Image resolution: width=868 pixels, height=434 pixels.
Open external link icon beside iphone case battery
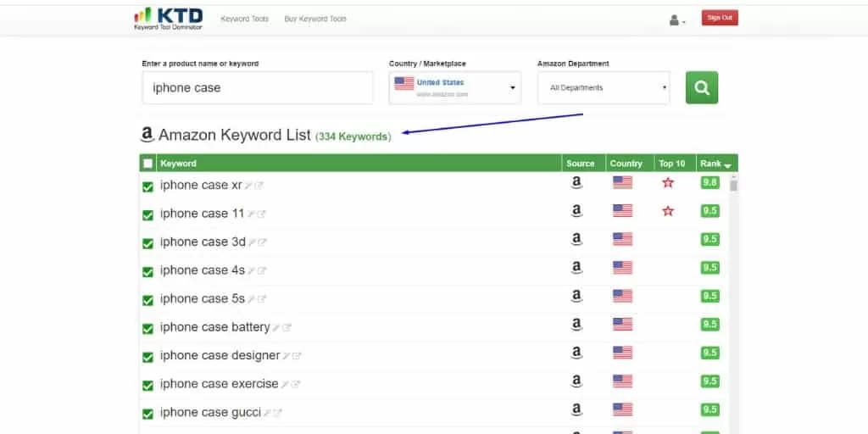click(287, 327)
